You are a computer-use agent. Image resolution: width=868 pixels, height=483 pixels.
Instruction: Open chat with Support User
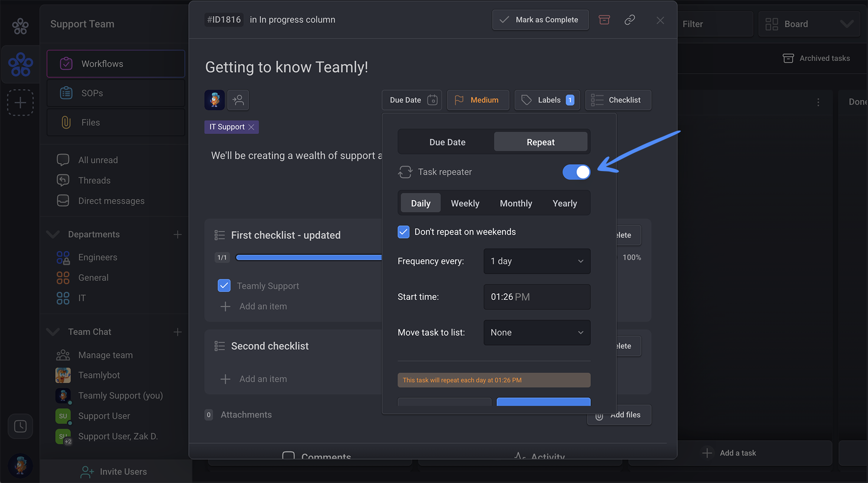click(x=103, y=416)
